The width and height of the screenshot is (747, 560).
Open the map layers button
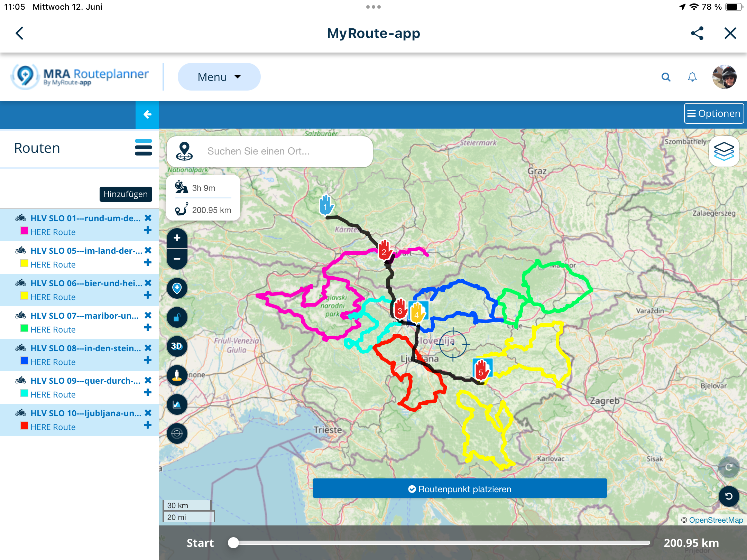[x=724, y=151]
